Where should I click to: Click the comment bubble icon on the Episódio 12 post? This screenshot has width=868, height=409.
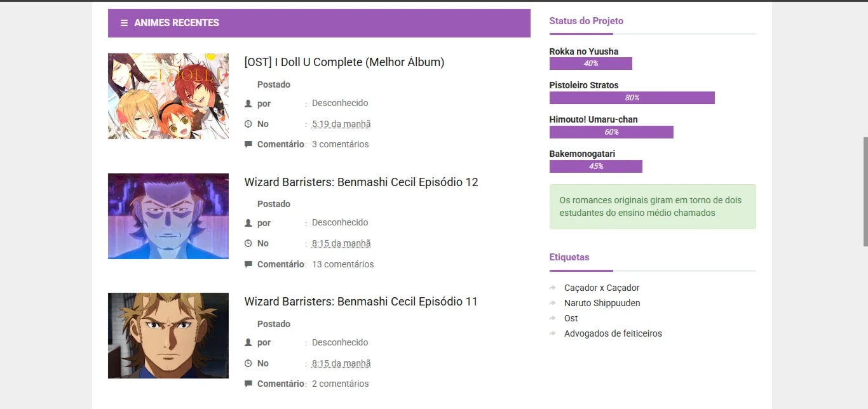pos(248,264)
